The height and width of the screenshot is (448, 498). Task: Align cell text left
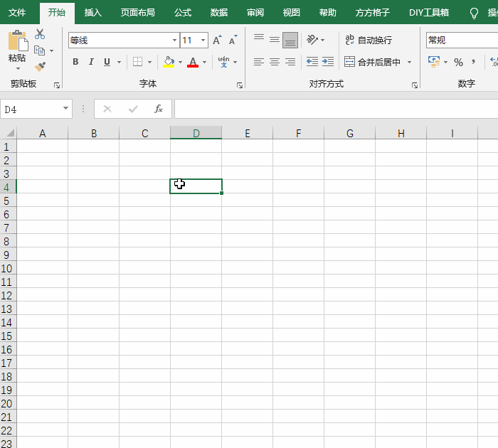tap(259, 62)
